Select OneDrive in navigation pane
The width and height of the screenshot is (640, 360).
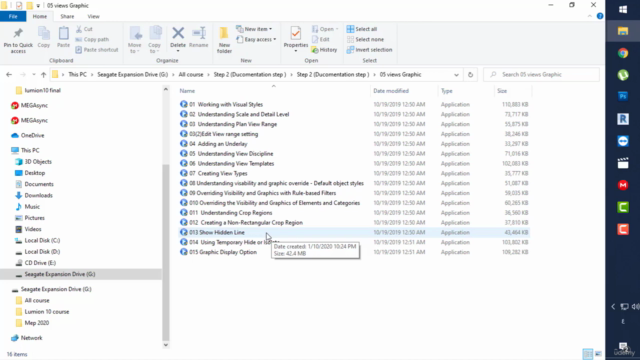pyautogui.click(x=32, y=136)
